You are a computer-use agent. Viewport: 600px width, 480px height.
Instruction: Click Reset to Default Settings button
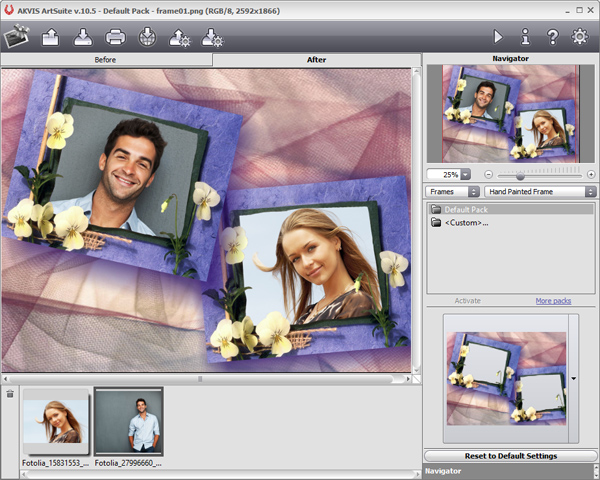coord(511,456)
